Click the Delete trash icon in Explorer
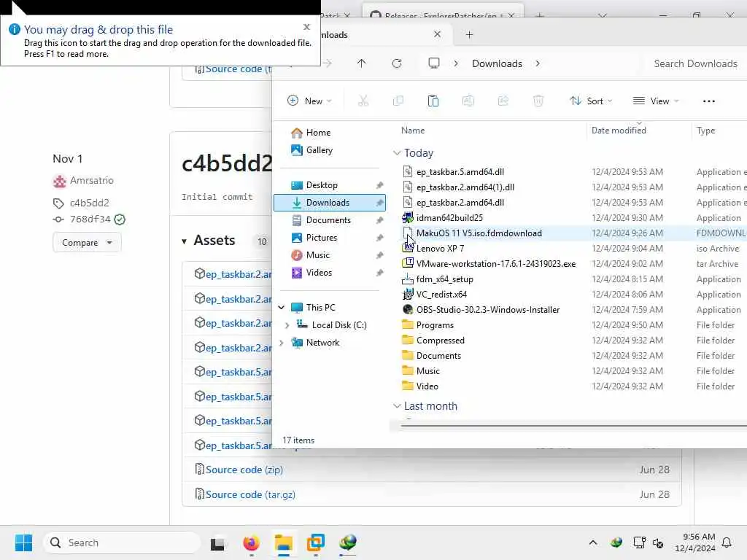Screen dimensions: 747x560 tap(538, 101)
